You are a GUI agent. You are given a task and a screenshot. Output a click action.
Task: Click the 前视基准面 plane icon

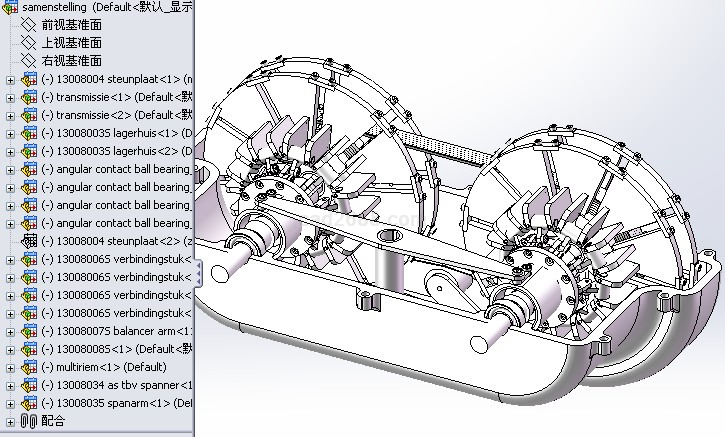28,24
